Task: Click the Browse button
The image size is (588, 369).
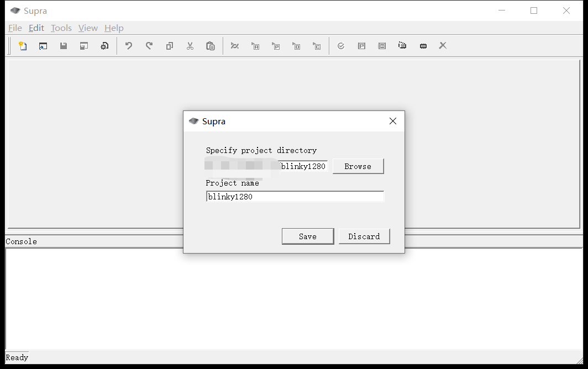Action: [x=358, y=166]
